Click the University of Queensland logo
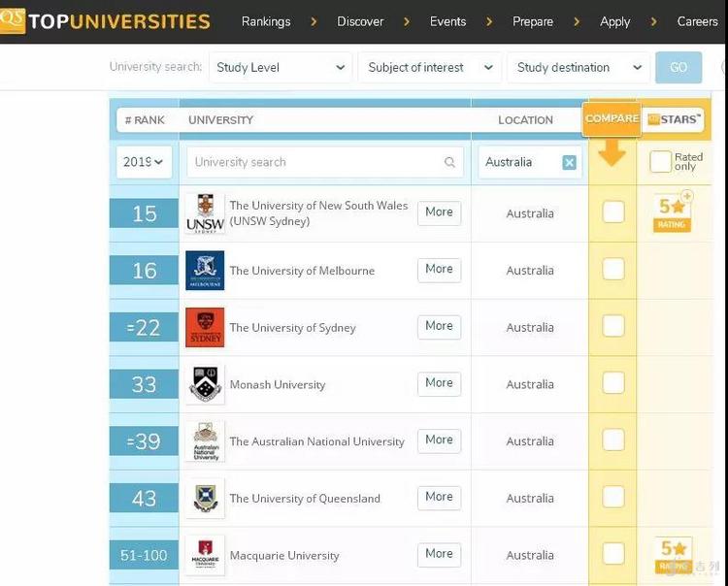The width and height of the screenshot is (728, 586). pyautogui.click(x=204, y=499)
